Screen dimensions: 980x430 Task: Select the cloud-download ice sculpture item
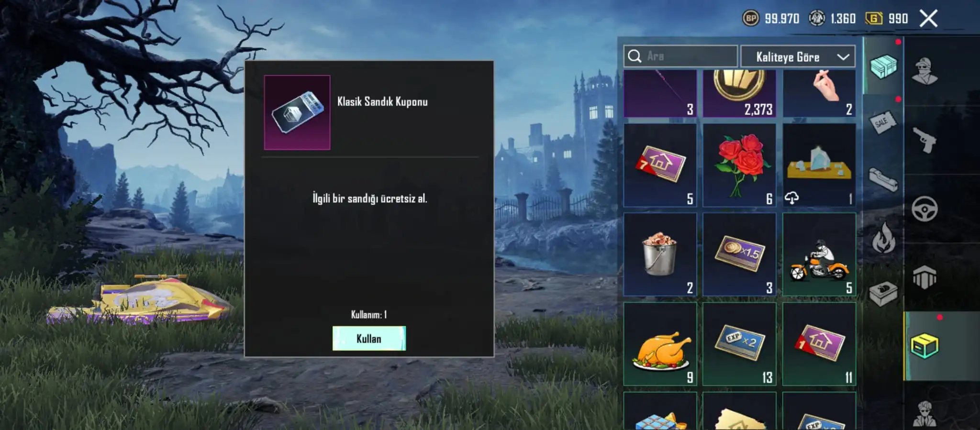tap(819, 165)
